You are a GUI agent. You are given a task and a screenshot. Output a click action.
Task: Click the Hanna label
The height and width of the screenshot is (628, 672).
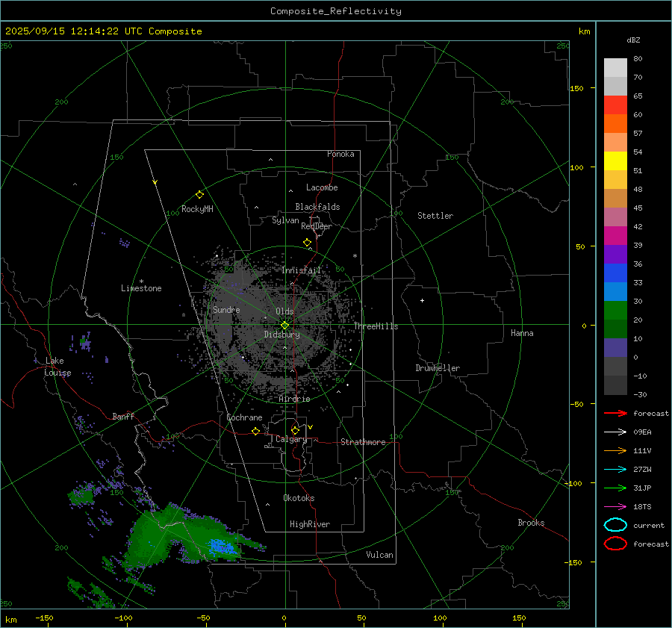tap(522, 333)
